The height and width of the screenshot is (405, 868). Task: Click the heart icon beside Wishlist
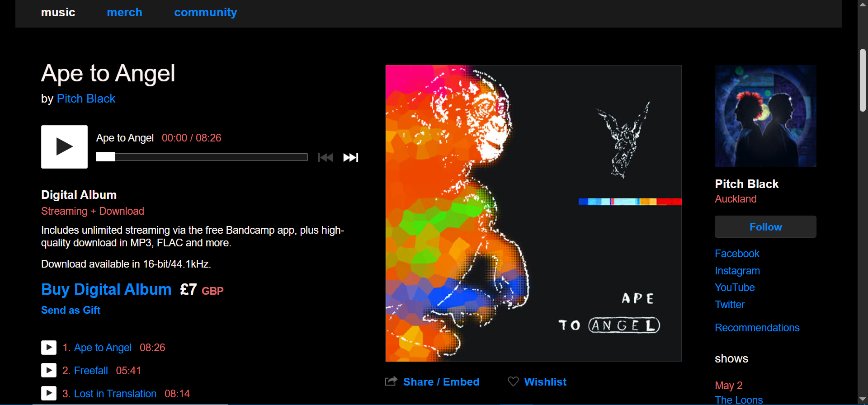[513, 381]
